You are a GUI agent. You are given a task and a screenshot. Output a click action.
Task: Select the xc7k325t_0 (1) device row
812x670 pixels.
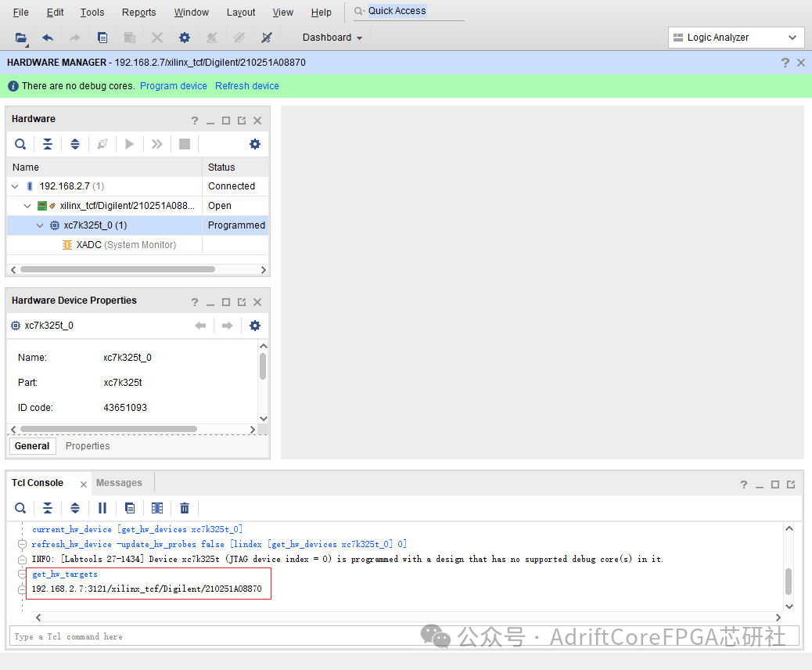tap(137, 225)
